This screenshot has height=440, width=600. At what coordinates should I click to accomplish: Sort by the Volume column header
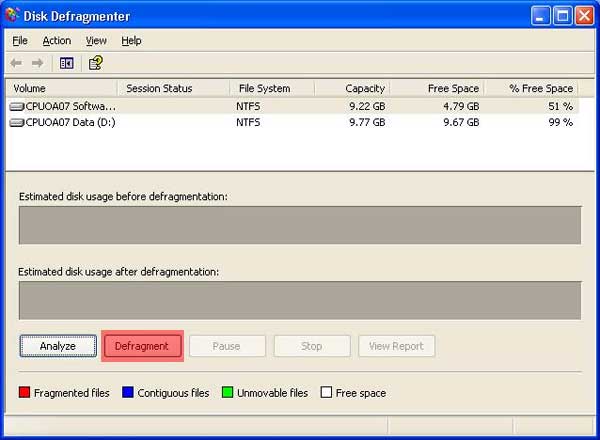point(61,88)
